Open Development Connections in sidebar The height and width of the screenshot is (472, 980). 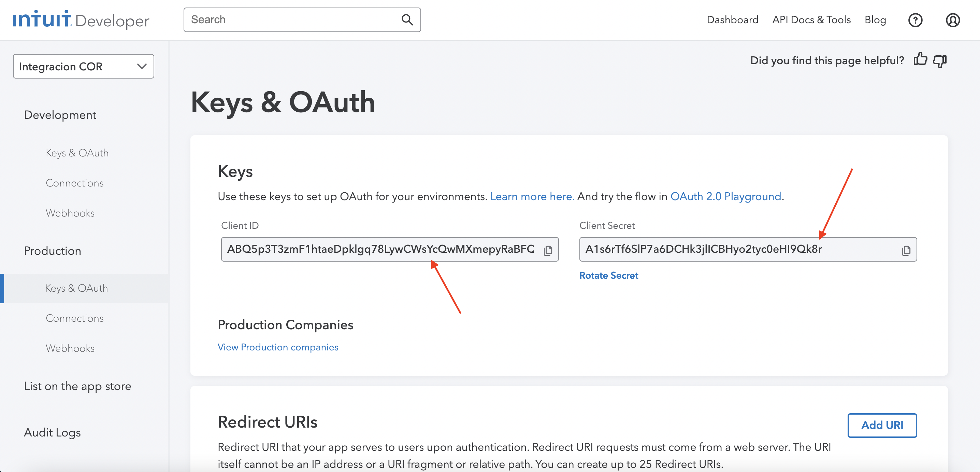pyautogui.click(x=75, y=183)
